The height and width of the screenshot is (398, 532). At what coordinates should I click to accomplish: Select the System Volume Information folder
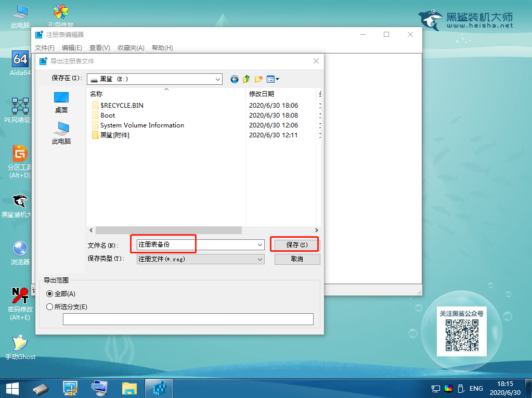click(138, 125)
